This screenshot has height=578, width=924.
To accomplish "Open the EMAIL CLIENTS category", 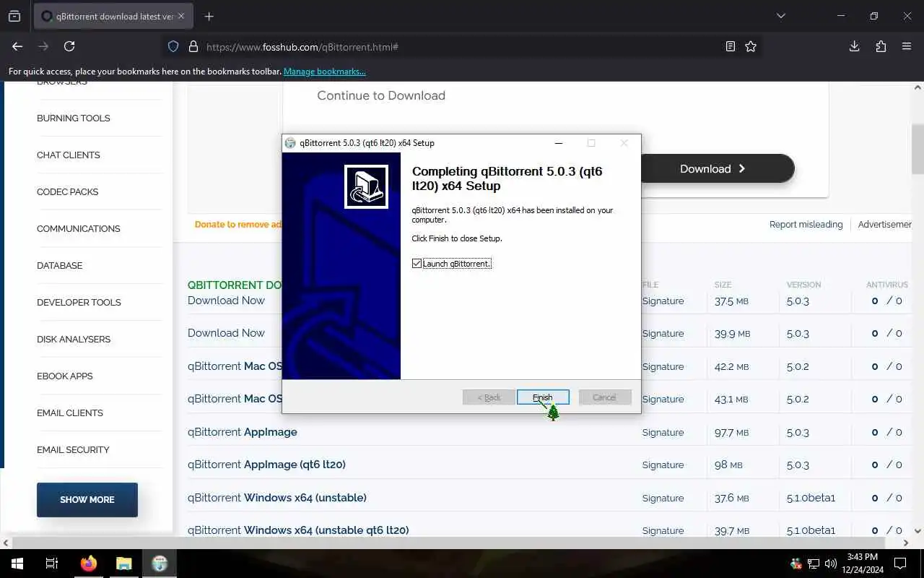I will (70, 413).
